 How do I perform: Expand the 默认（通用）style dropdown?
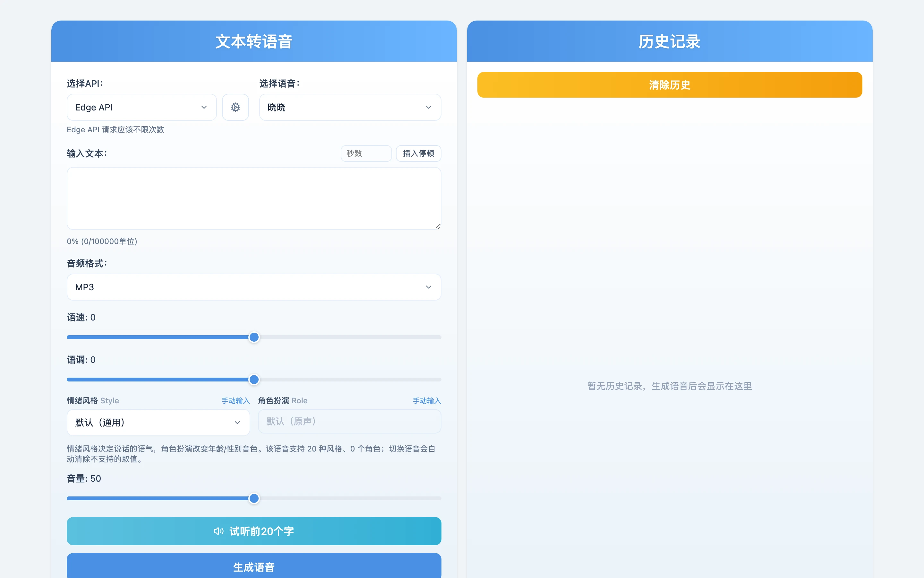coord(158,422)
